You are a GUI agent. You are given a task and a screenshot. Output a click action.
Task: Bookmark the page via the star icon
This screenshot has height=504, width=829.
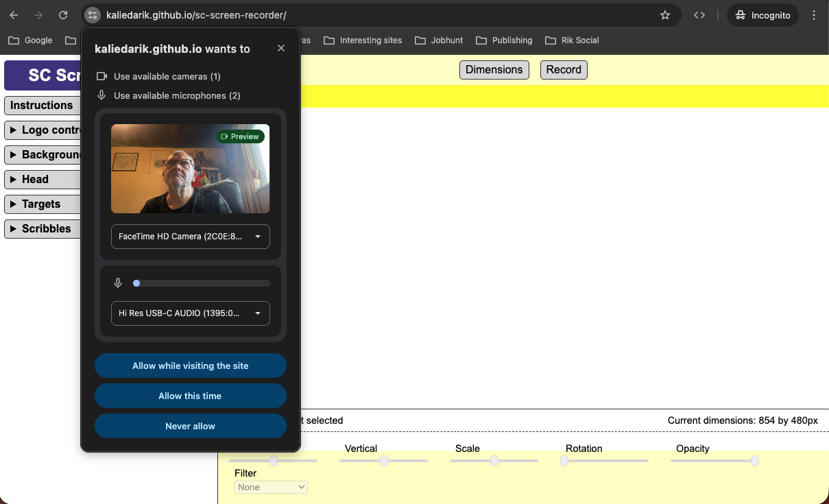coord(664,14)
